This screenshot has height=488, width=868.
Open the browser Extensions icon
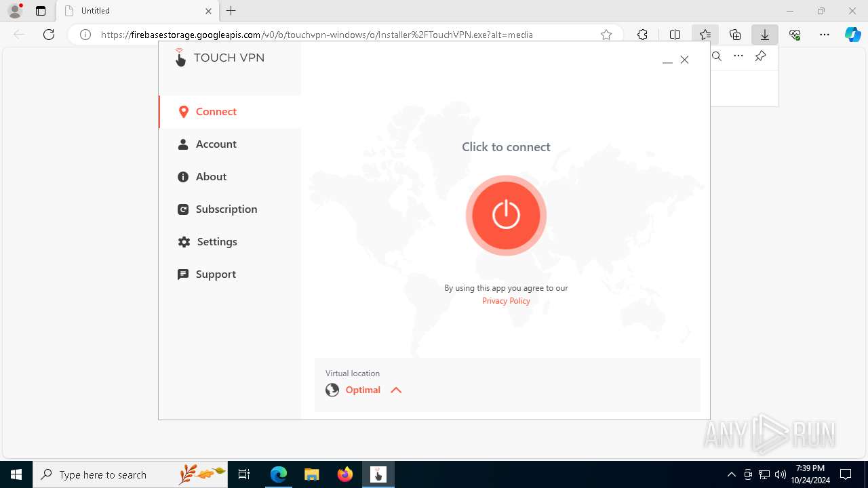coord(643,35)
